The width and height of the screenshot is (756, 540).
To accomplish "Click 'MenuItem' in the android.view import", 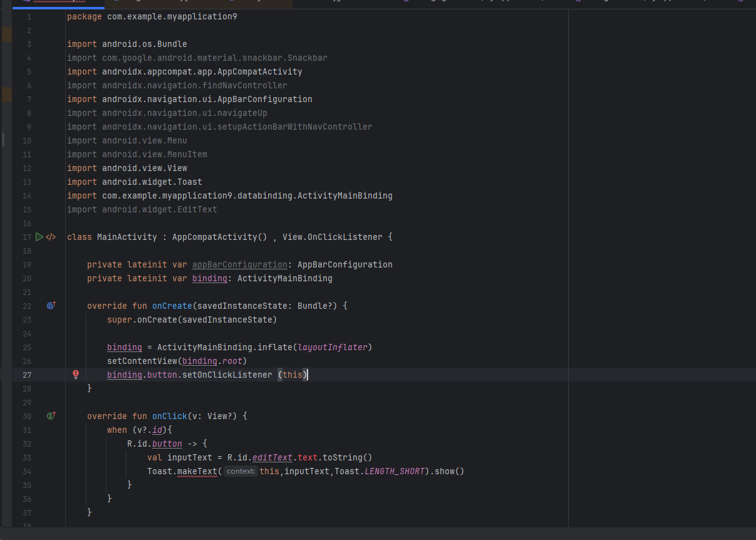I will [x=187, y=154].
